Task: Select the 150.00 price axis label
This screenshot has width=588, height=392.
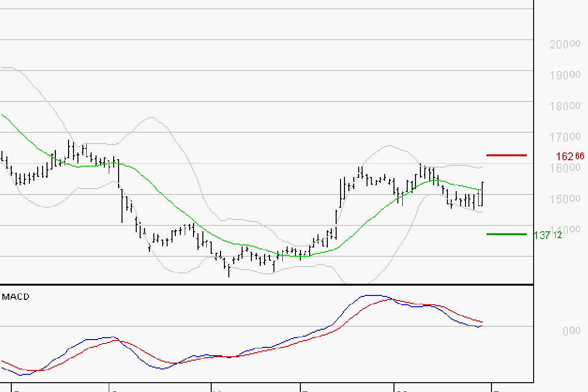Action: (x=564, y=199)
